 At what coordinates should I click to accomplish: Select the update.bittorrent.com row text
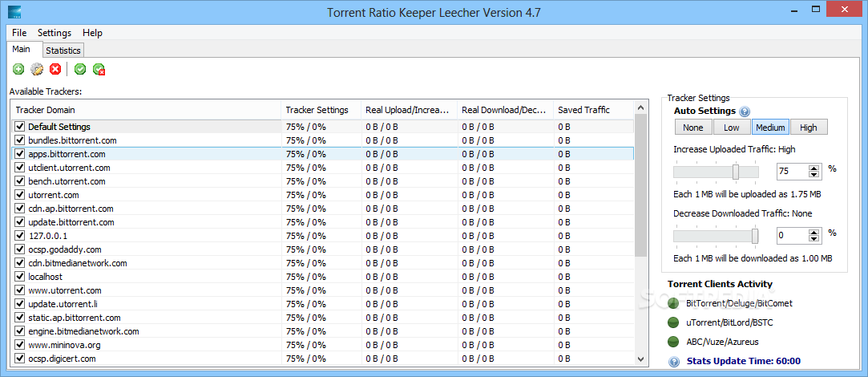[71, 222]
